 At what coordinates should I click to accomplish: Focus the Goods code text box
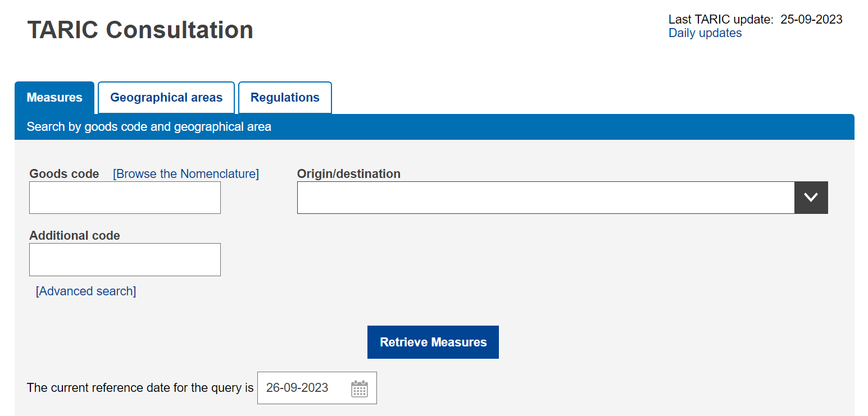125,198
